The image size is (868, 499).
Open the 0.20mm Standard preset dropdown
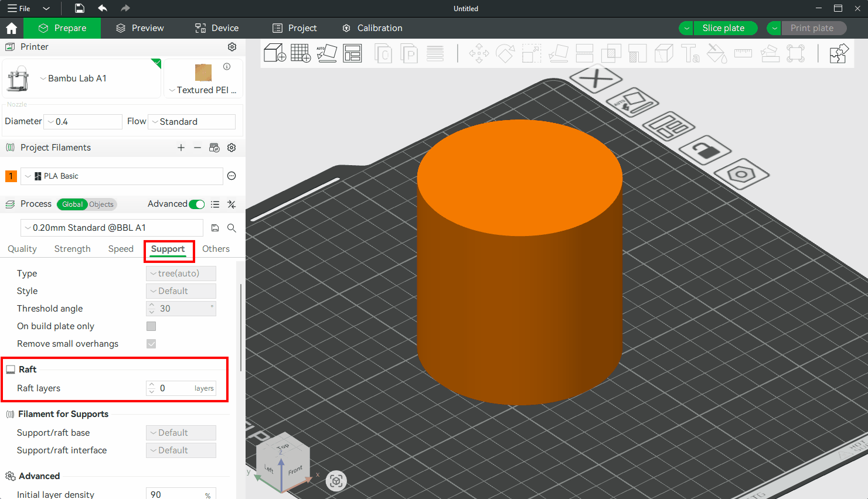point(111,228)
